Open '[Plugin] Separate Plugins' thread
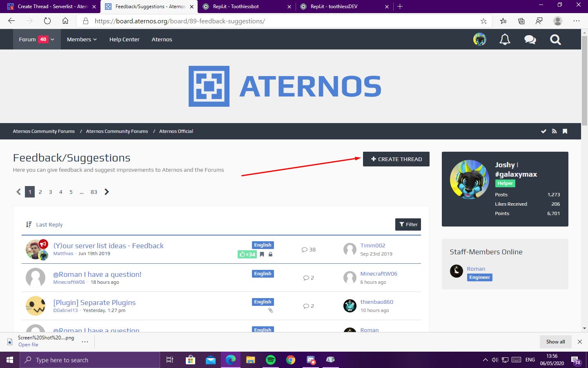The width and height of the screenshot is (588, 368). [x=94, y=303]
